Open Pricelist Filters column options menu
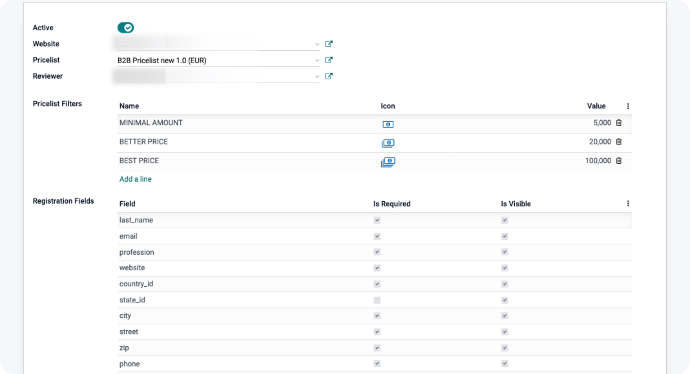The height and width of the screenshot is (374, 690). pos(628,106)
